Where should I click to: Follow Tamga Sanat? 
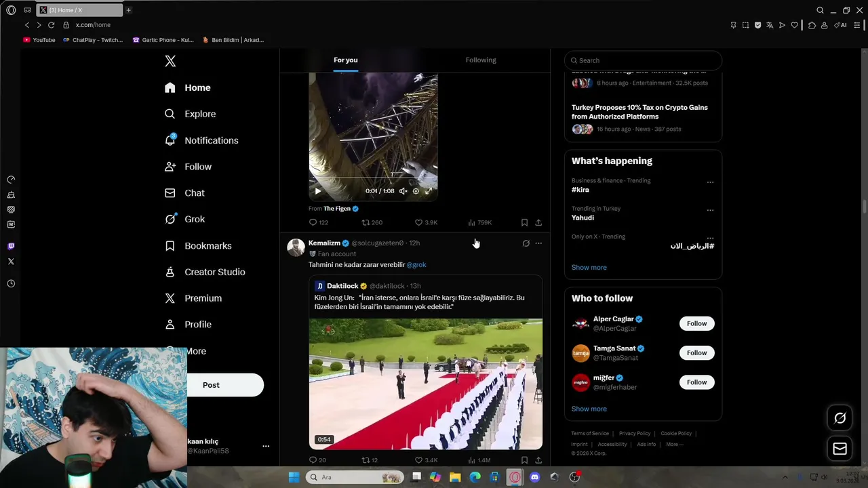coord(696,352)
